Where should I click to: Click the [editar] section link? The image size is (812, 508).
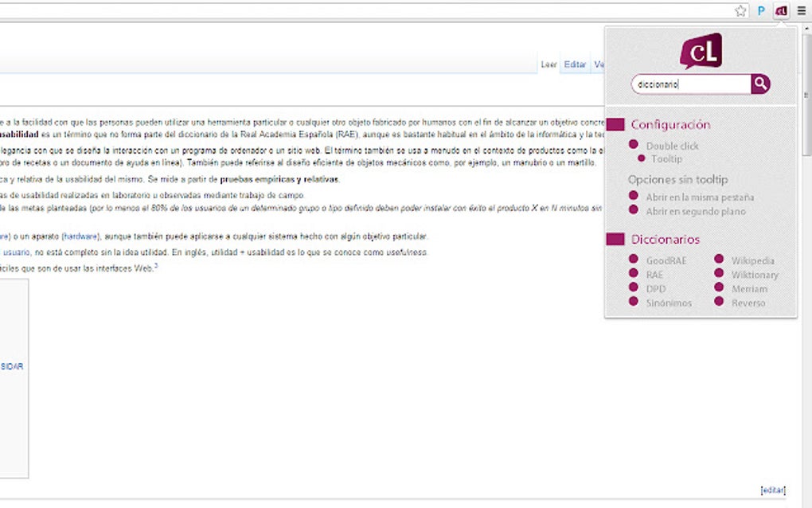773,490
